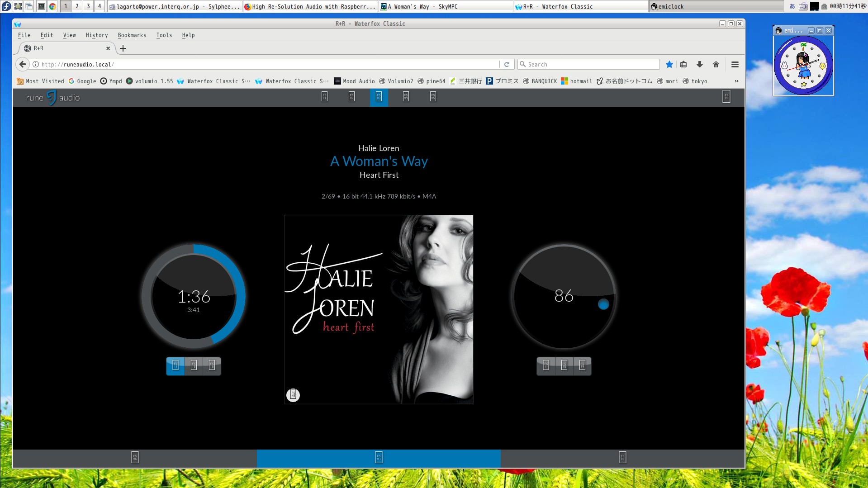
Task: Open the History menu
Action: [97, 35]
